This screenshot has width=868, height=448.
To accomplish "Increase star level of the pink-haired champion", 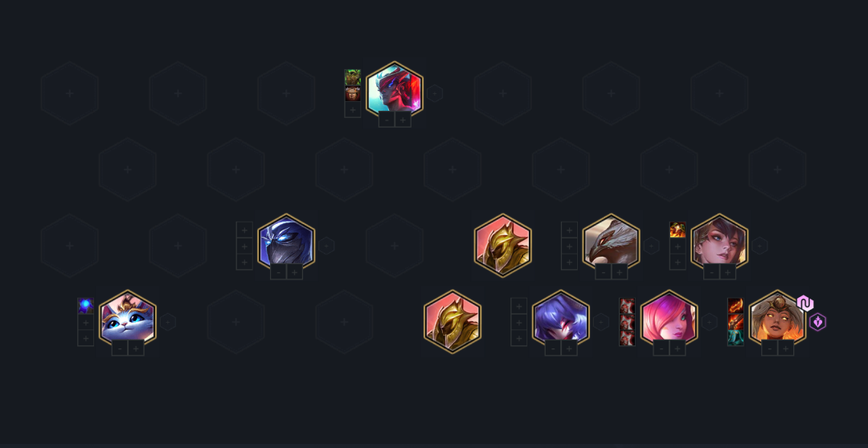I will point(678,348).
